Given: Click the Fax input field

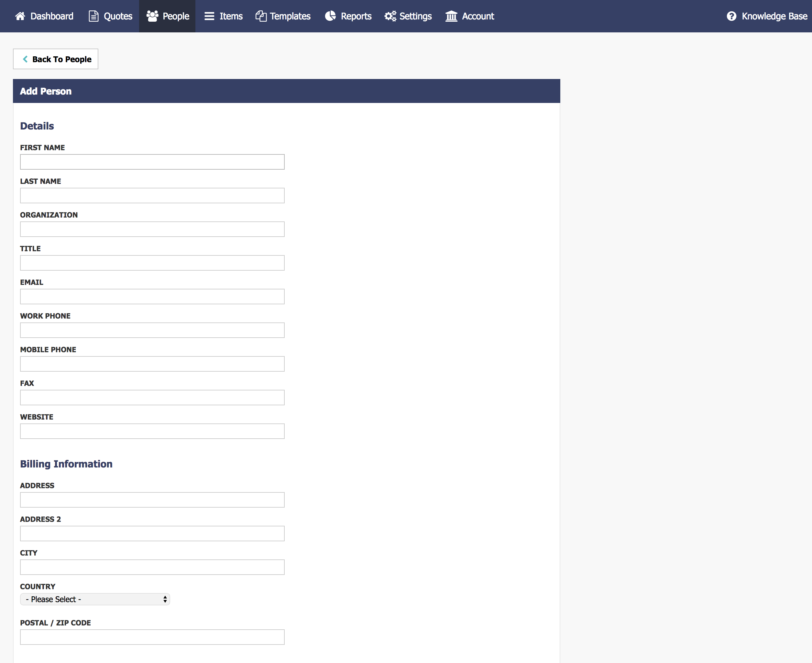Looking at the screenshot, I should tap(152, 398).
